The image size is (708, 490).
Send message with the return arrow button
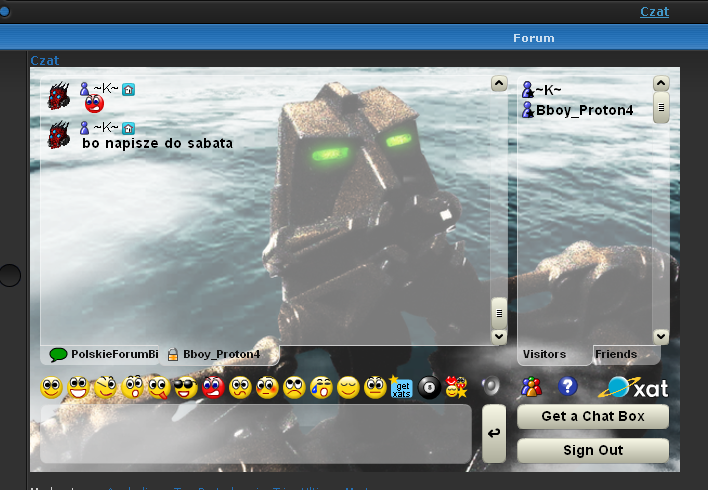click(494, 434)
